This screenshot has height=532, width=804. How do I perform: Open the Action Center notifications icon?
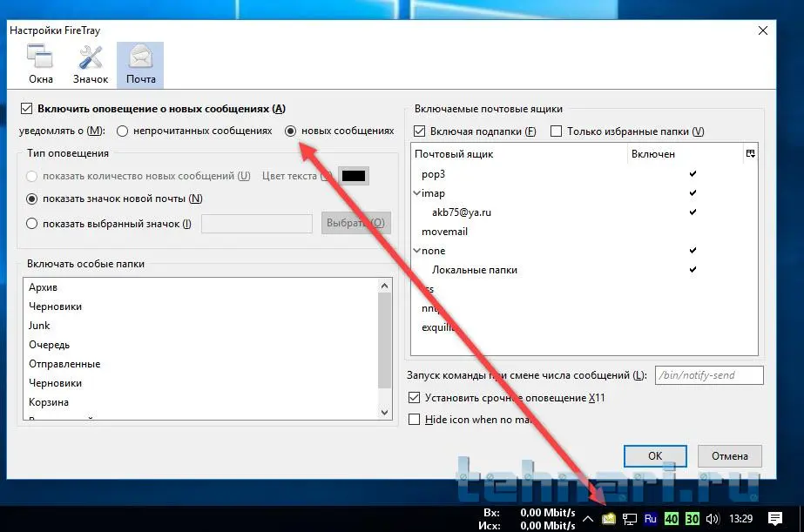(x=775, y=519)
